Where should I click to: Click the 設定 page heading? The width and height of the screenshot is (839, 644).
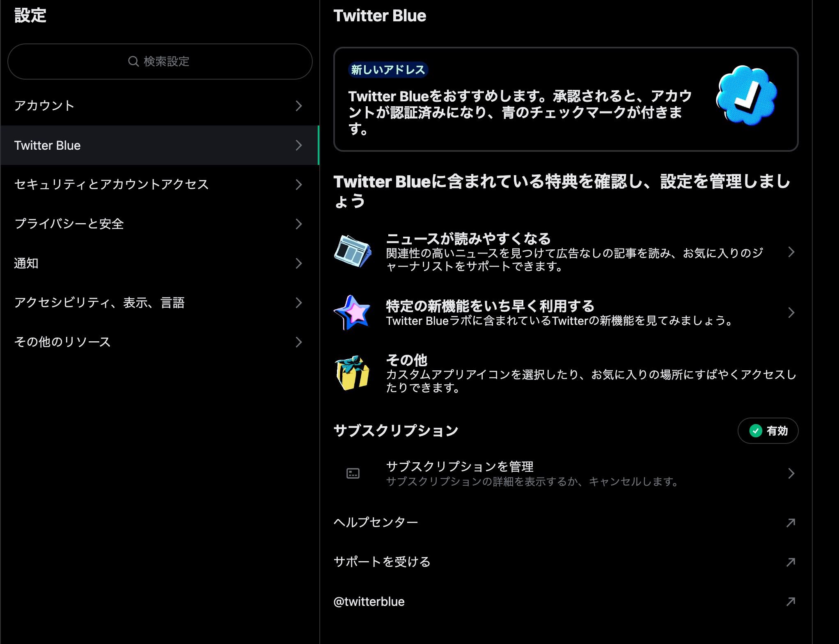click(x=30, y=16)
